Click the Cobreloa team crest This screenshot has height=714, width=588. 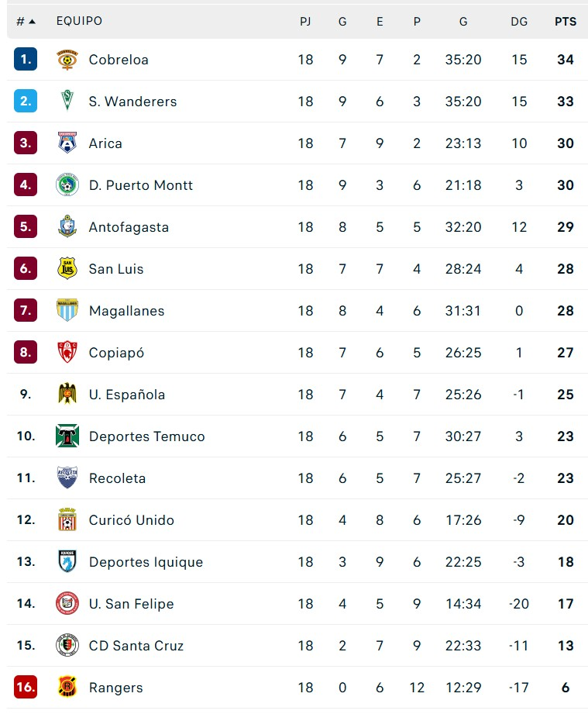coord(67,60)
